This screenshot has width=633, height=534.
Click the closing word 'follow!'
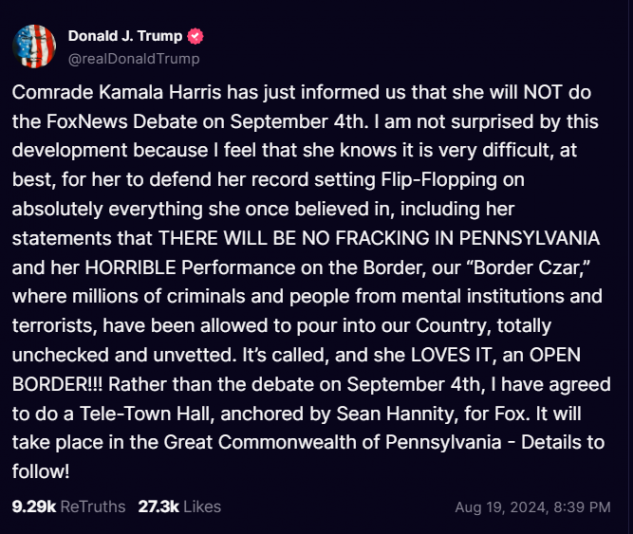coord(41,472)
